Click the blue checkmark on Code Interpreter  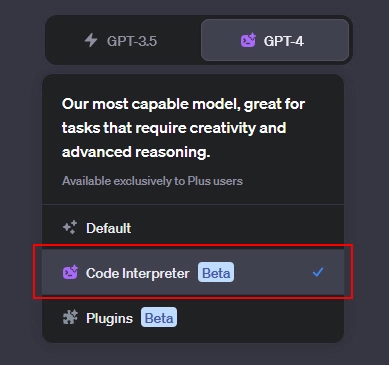click(318, 272)
